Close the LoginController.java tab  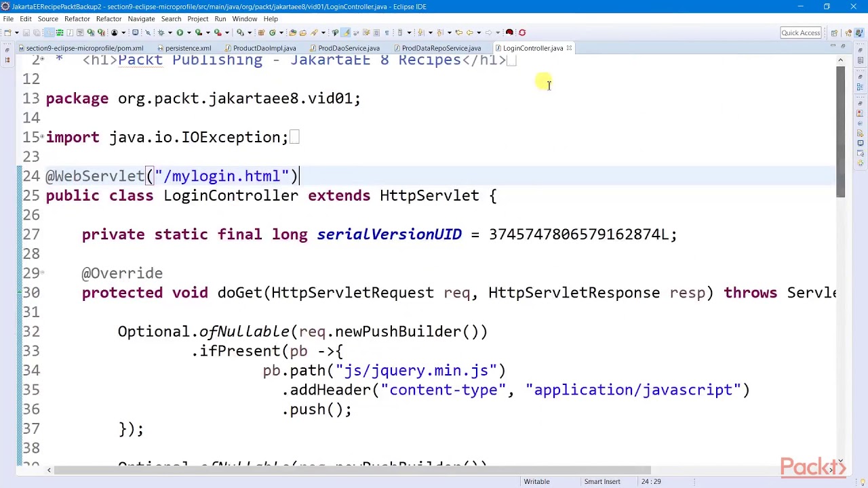pos(569,48)
